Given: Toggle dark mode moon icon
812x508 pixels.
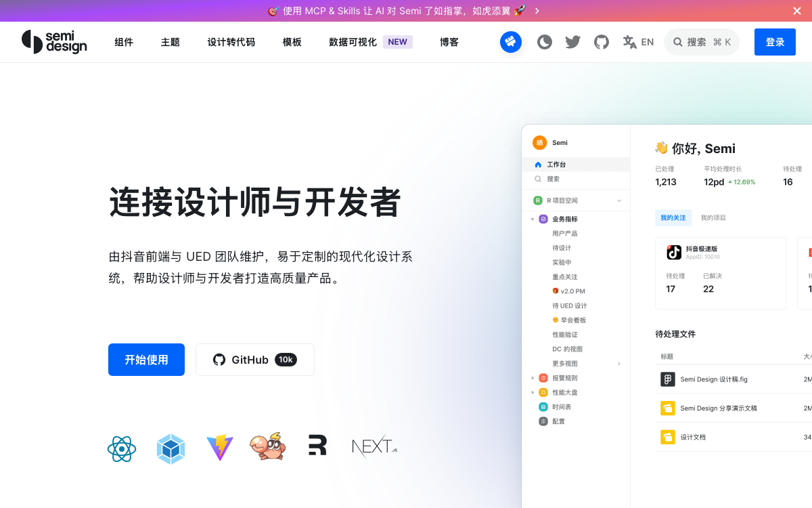Looking at the screenshot, I should (x=545, y=42).
